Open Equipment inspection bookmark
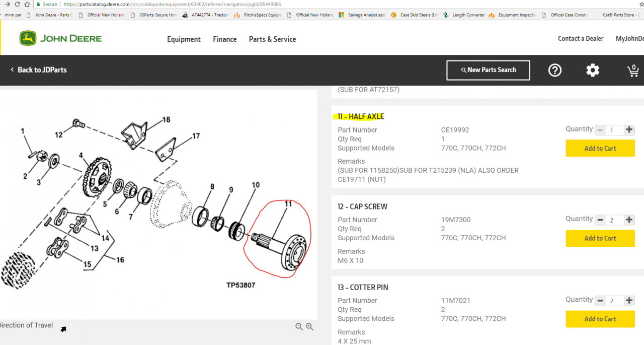 pos(513,15)
